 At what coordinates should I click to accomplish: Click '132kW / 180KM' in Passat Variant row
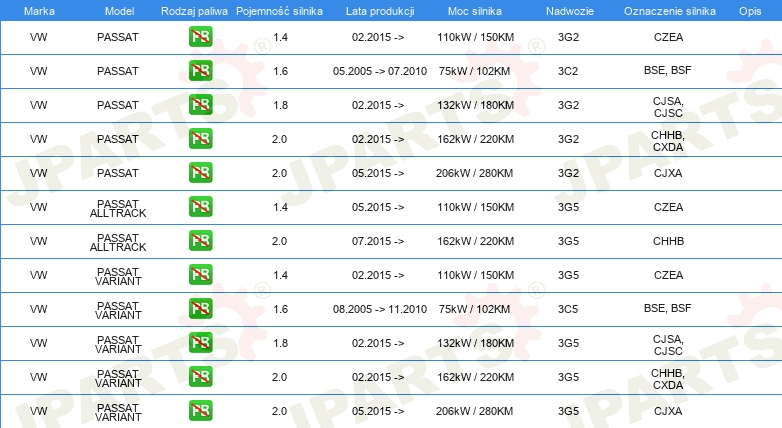click(475, 343)
